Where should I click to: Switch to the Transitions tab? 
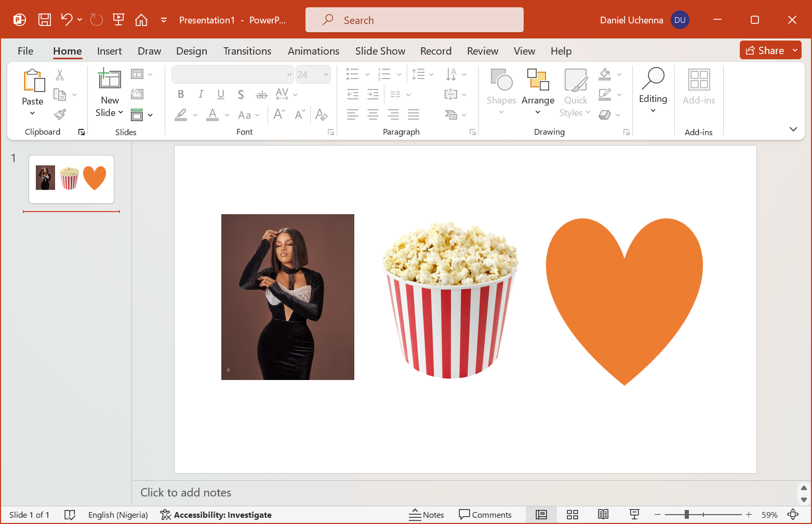pos(247,51)
